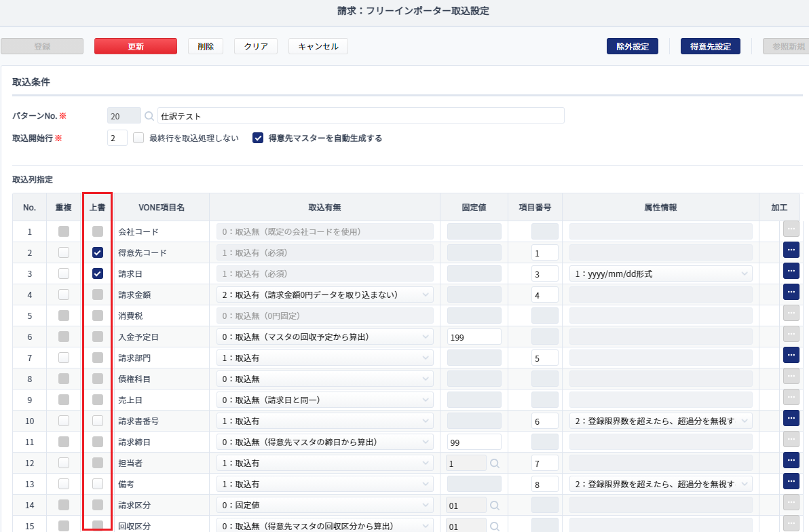Click the VONE項目名 column header

162,207
